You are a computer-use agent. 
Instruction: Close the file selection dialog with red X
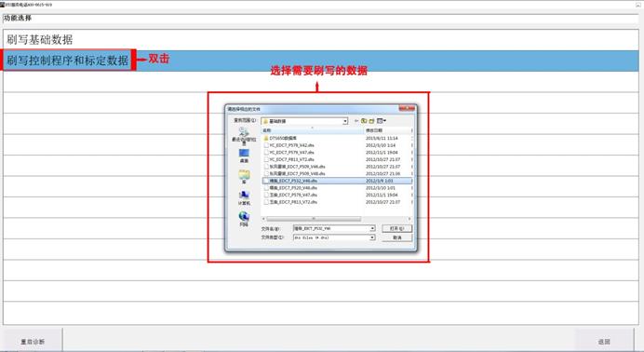coord(407,108)
